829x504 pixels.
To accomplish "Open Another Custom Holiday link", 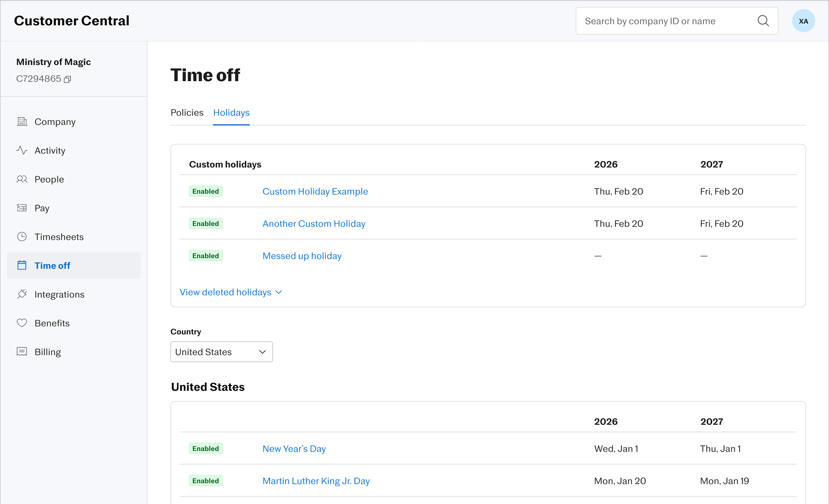I will click(314, 223).
